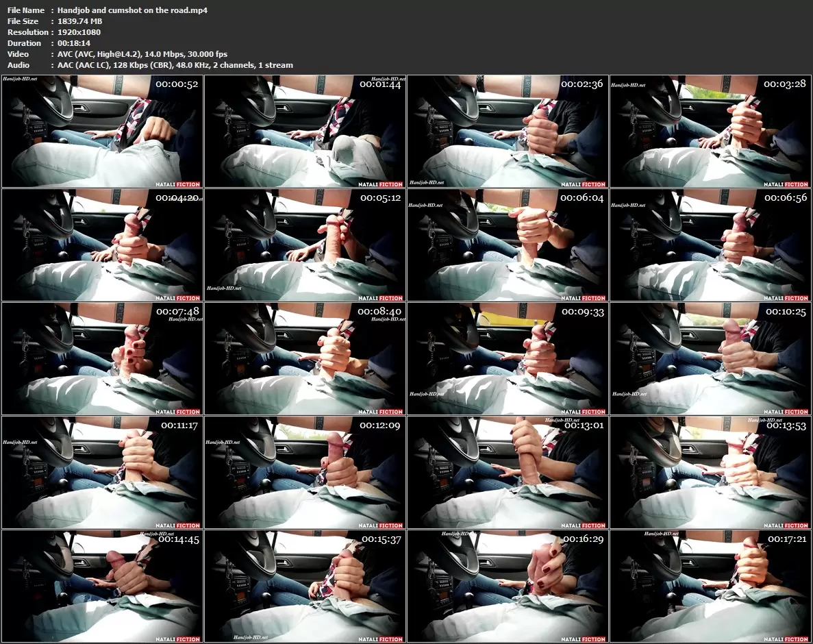813x644 pixels.
Task: Select the thumbnail timestamped 00:12:09
Action: click(305, 473)
